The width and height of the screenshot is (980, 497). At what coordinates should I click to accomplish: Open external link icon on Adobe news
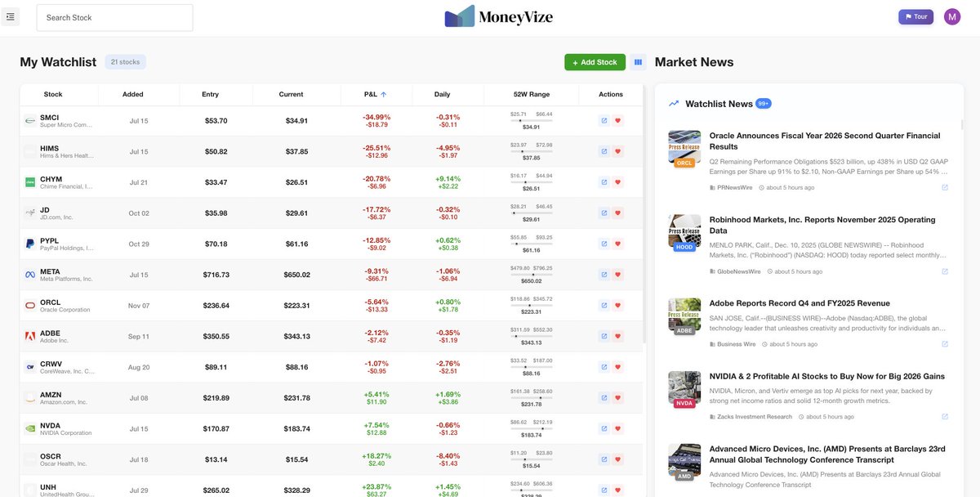(945, 344)
